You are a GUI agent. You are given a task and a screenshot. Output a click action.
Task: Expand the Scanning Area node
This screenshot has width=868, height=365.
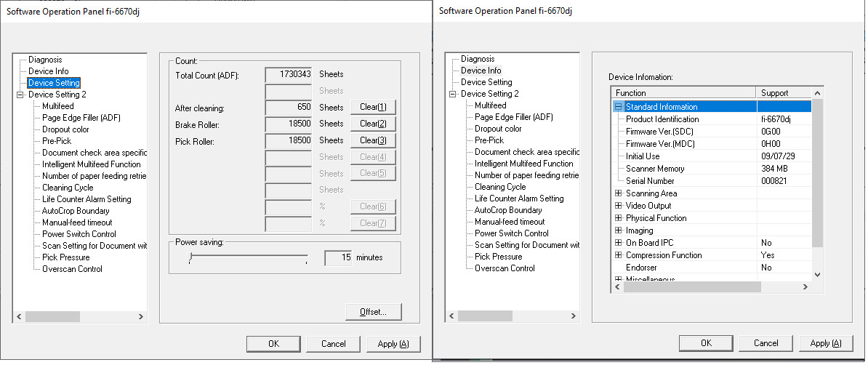tap(619, 194)
